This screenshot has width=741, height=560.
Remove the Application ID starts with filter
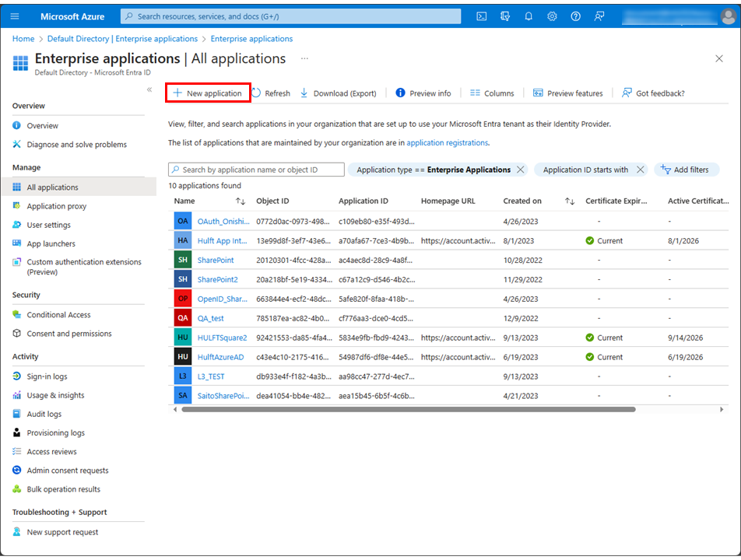[641, 170]
